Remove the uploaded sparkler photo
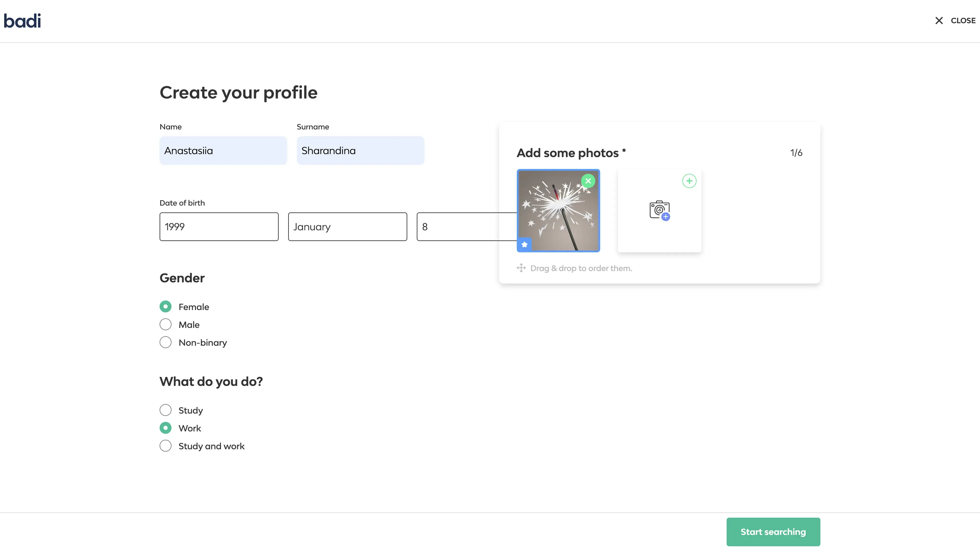Image resolution: width=980 pixels, height=551 pixels. coord(588,181)
